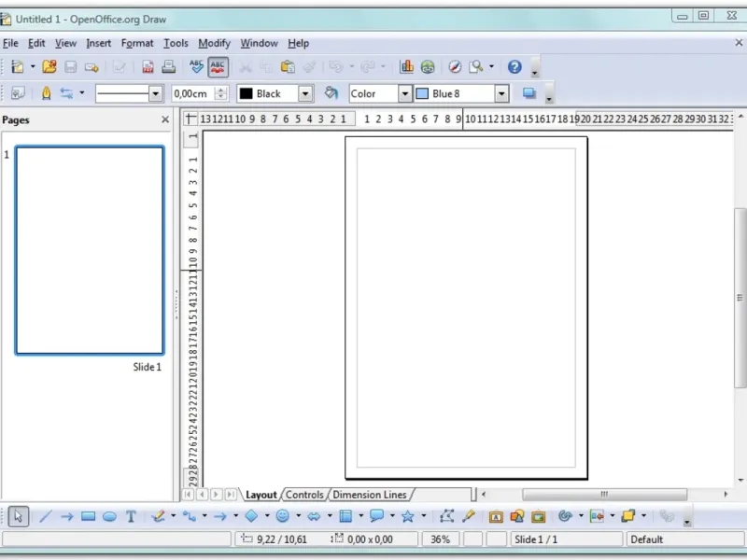747x560 pixels.
Task: Open the Modify menu
Action: click(215, 43)
